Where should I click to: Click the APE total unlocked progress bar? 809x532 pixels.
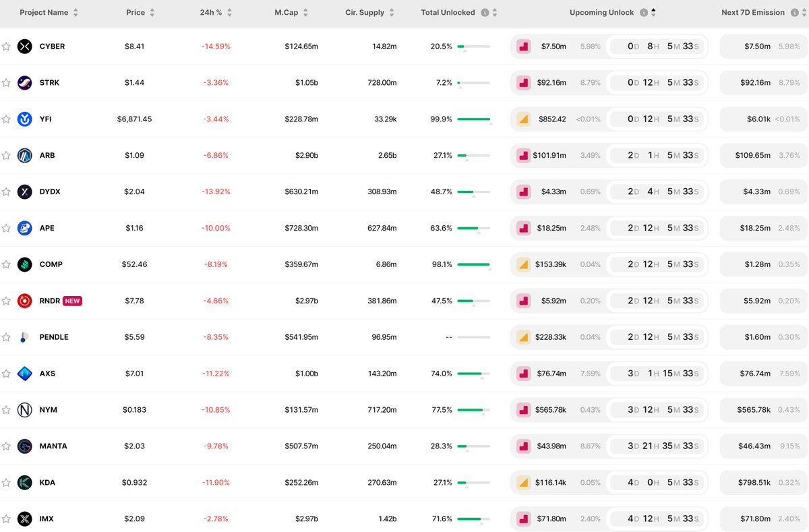pos(473,229)
